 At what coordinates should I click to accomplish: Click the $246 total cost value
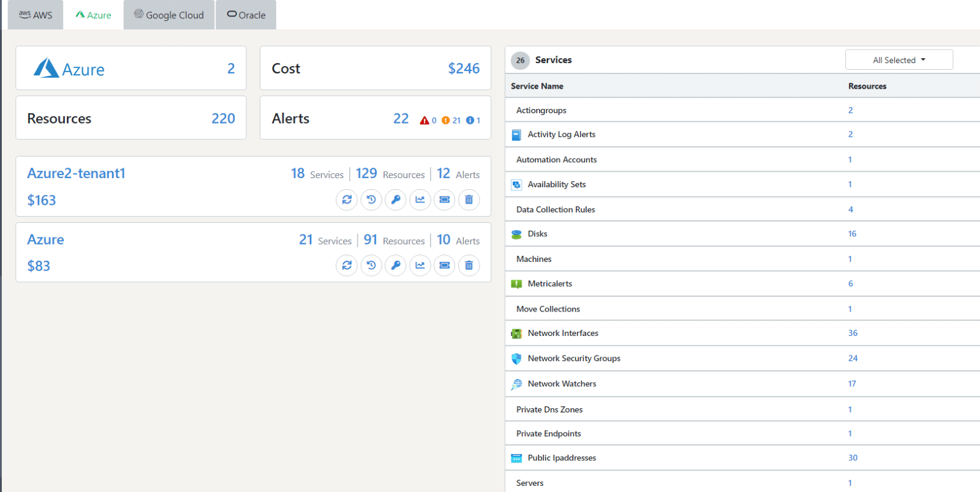pyautogui.click(x=464, y=69)
